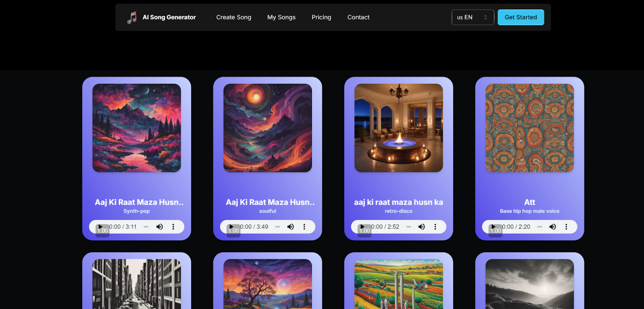The width and height of the screenshot is (644, 309).
Task: Open the retro-disco fire pit cover image
Action: tap(399, 128)
